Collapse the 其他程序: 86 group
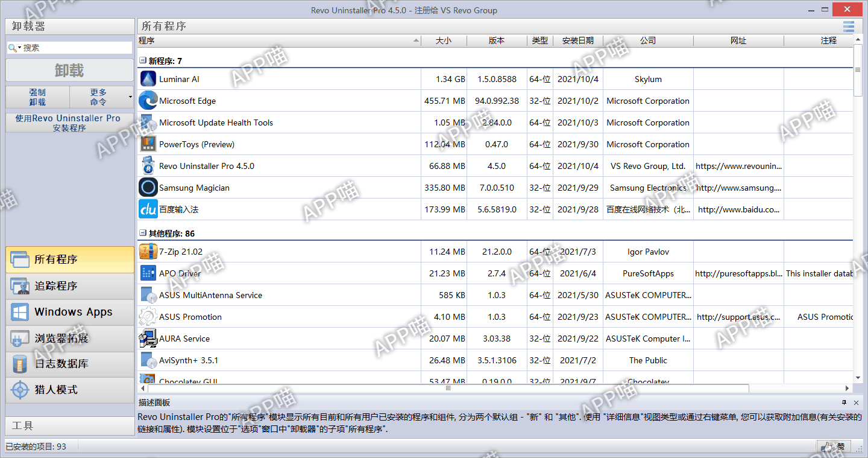 point(143,234)
